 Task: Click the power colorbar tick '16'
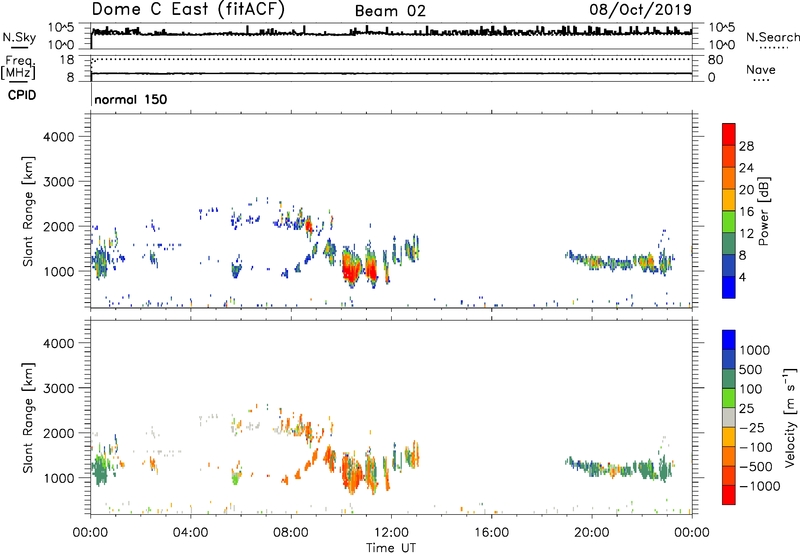pyautogui.click(x=746, y=212)
